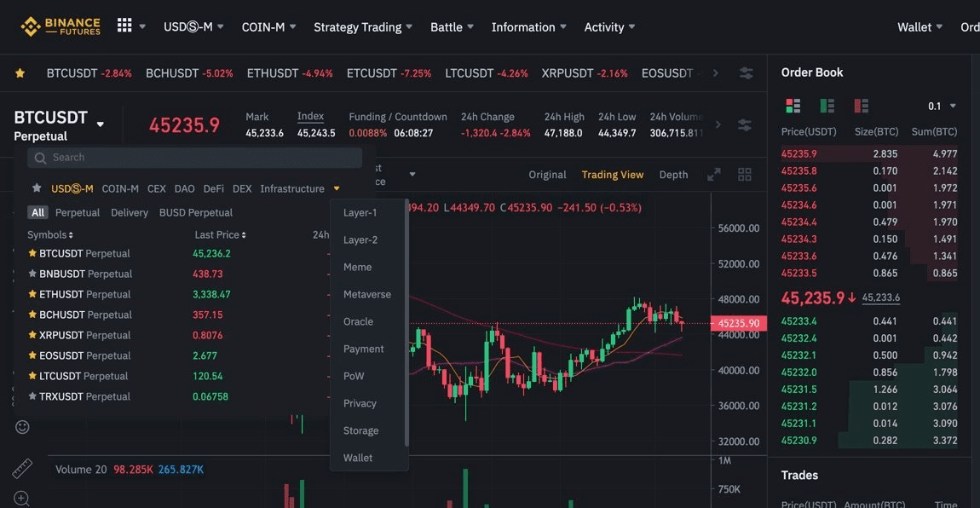Filter symbols by Delivery

click(130, 212)
